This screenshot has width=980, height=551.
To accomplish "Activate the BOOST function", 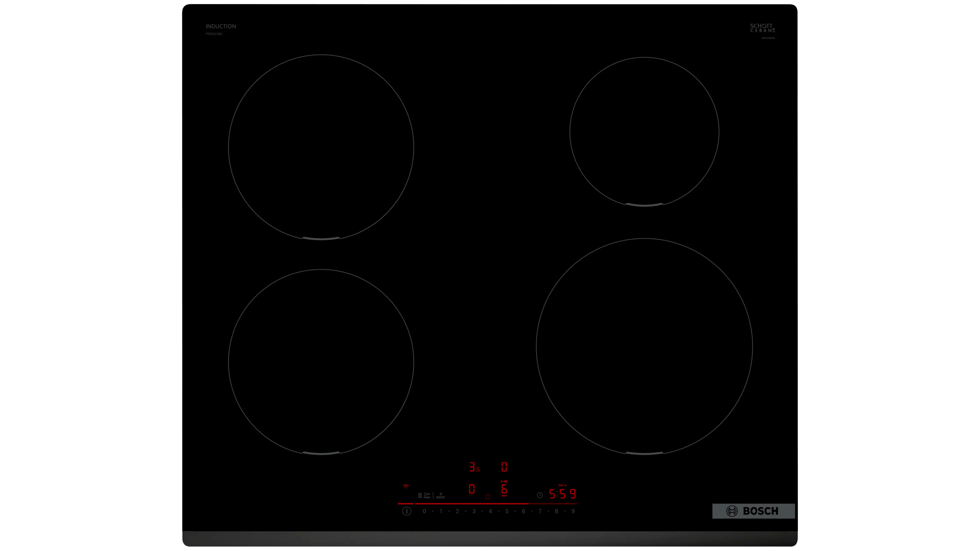I will tap(440, 496).
